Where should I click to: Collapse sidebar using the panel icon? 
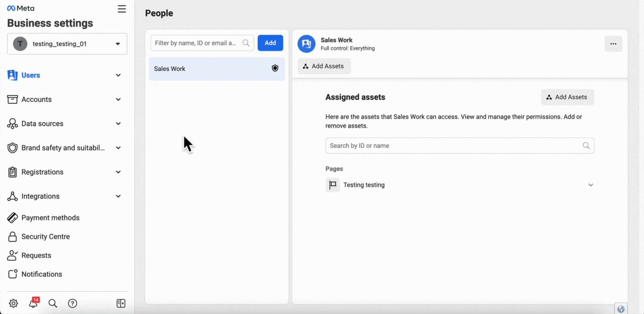click(121, 303)
